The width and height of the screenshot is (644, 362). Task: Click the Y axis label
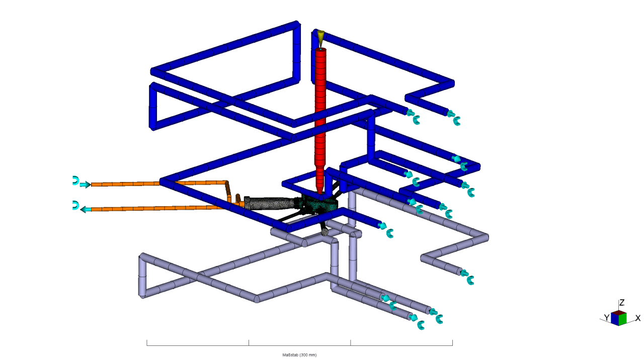pyautogui.click(x=607, y=318)
